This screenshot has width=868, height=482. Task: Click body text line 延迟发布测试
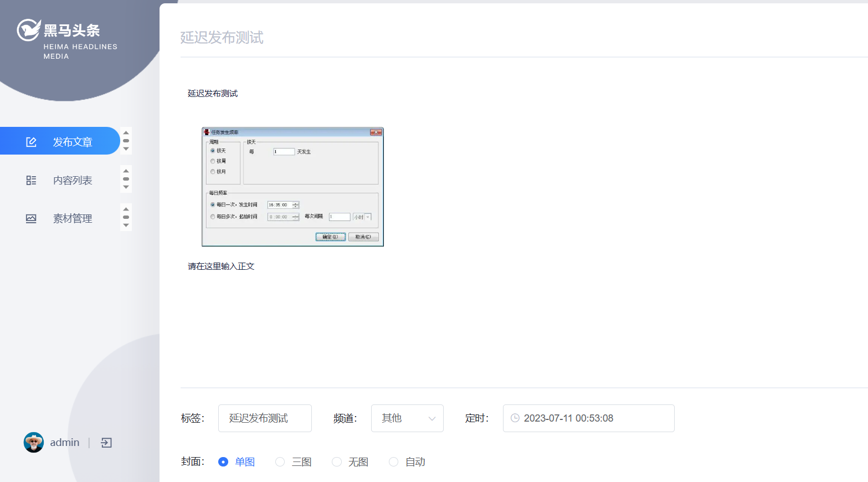(213, 94)
